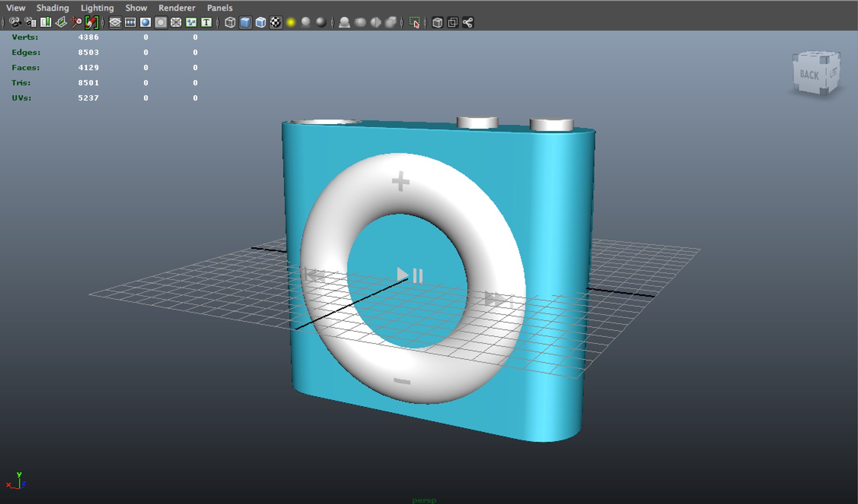Open the Show menu

[x=136, y=8]
